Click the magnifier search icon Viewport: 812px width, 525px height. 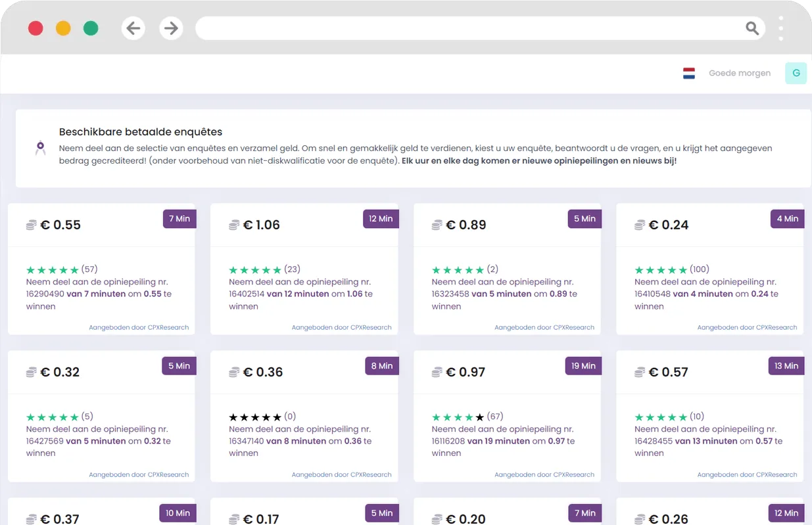752,28
